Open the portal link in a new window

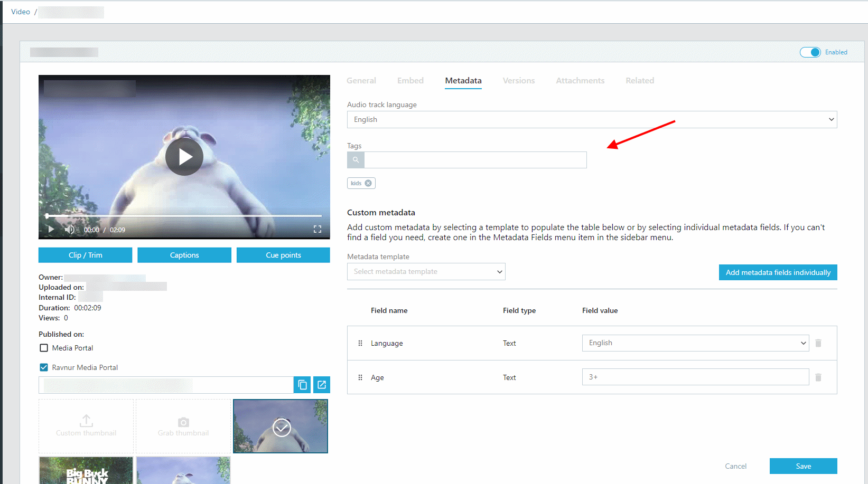tap(322, 385)
